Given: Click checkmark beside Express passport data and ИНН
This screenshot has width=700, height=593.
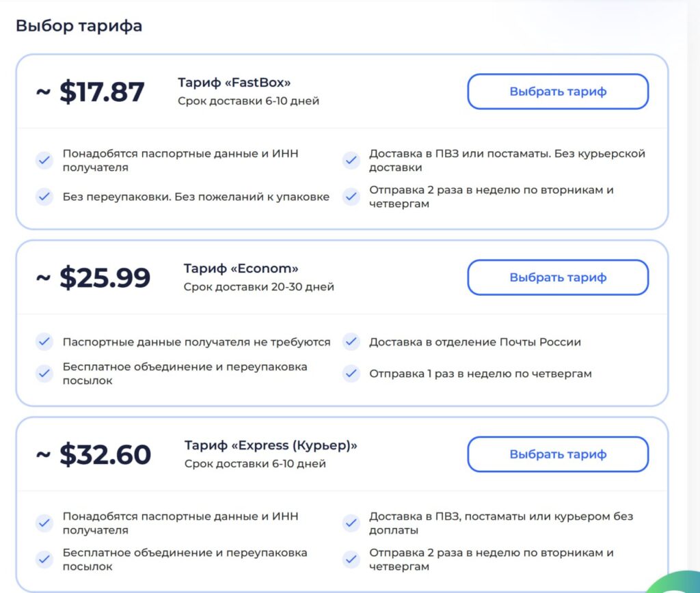Looking at the screenshot, I should pos(44,523).
